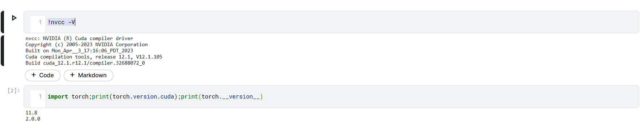Collapse the nvcc cell input via dark bar
Image resolution: width=644 pixels, height=135 pixels.
tap(3, 22)
